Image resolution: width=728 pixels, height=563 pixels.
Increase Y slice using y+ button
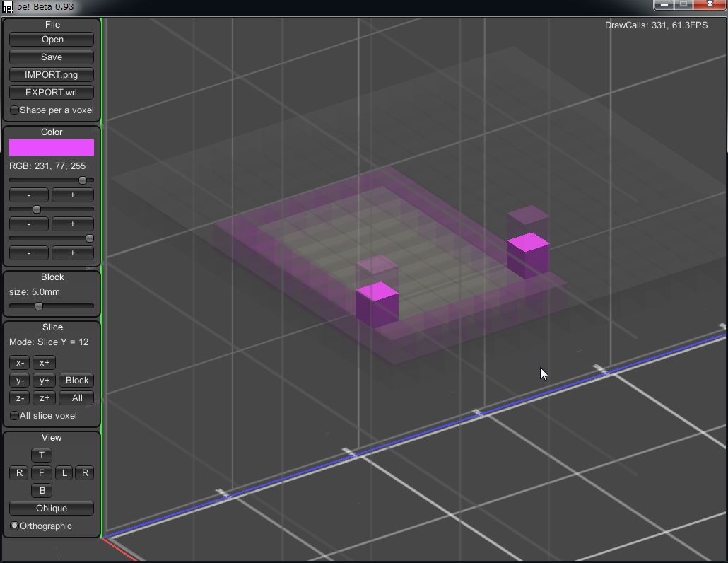(44, 381)
